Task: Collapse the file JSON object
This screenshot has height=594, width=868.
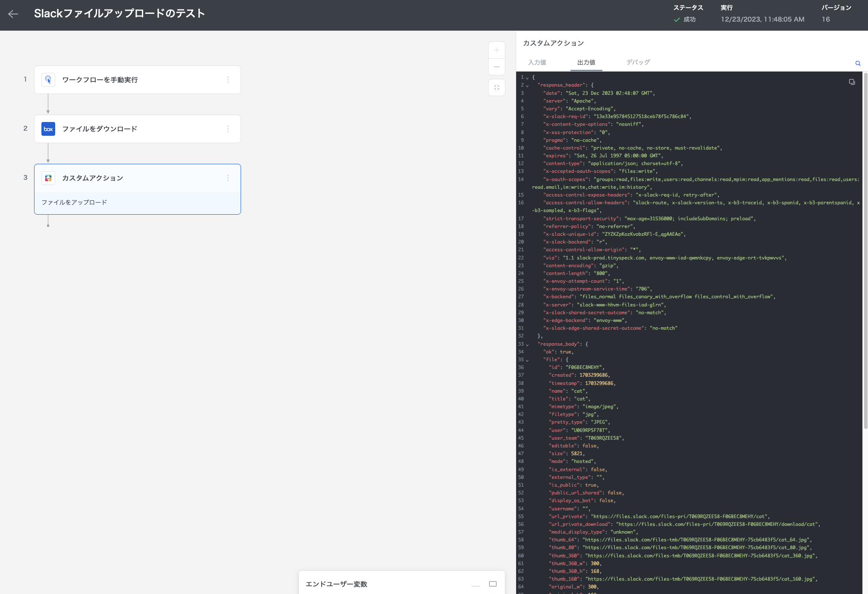Action: (x=527, y=360)
